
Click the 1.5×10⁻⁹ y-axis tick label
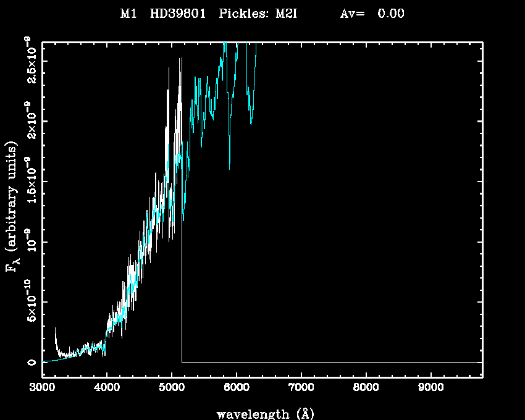pos(30,181)
